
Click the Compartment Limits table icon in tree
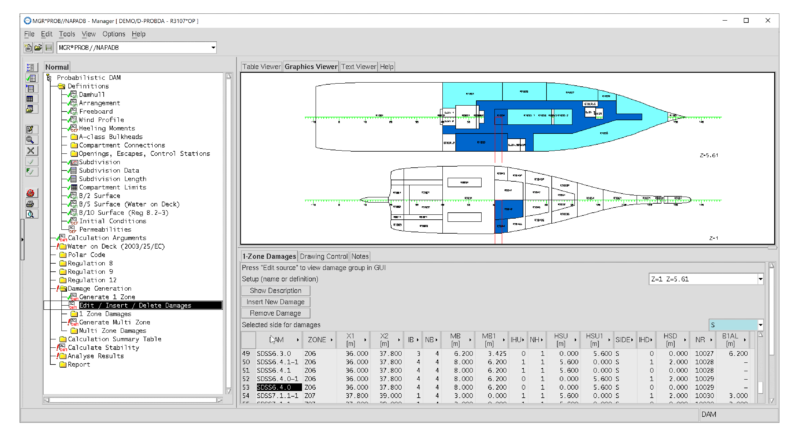72,187
